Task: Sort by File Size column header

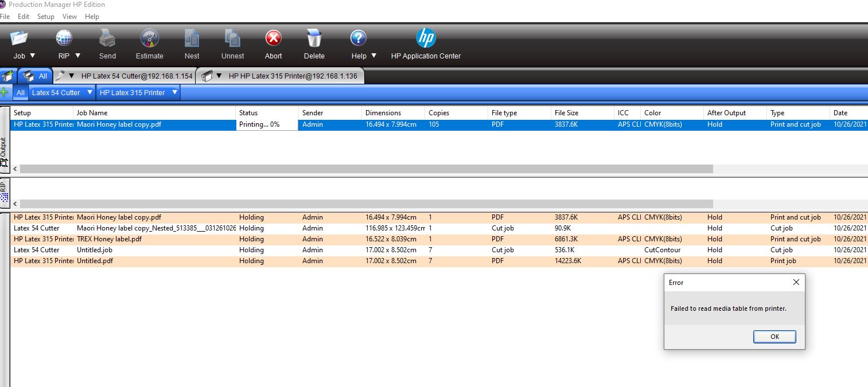Action: (x=583, y=113)
